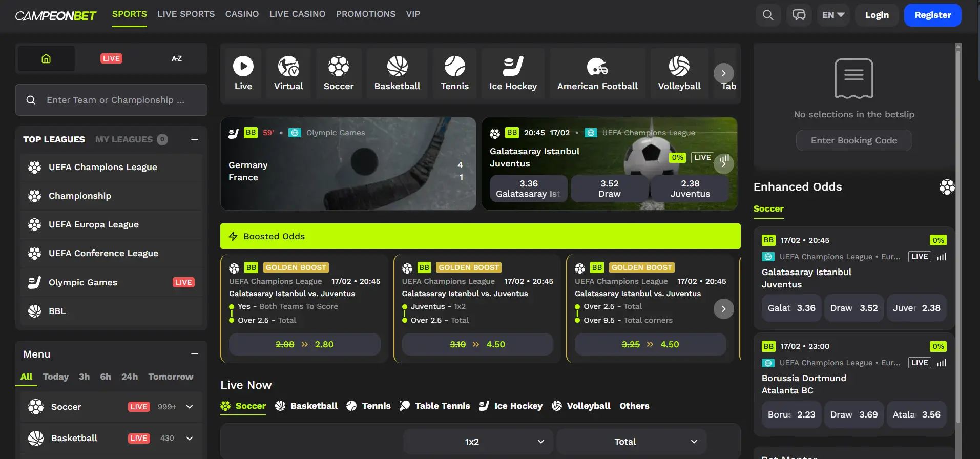
Task: Click Olympic Games hockey stick icon in Top Leagues
Action: pyautogui.click(x=34, y=282)
